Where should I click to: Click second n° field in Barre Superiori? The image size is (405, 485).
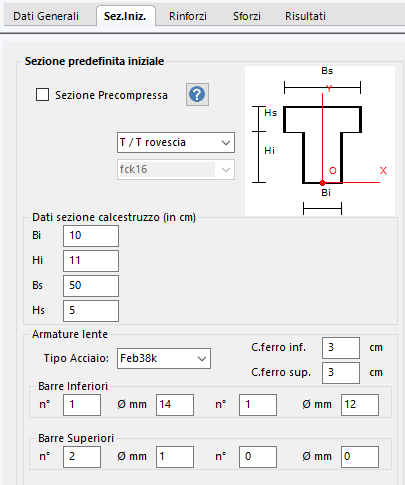click(x=258, y=457)
